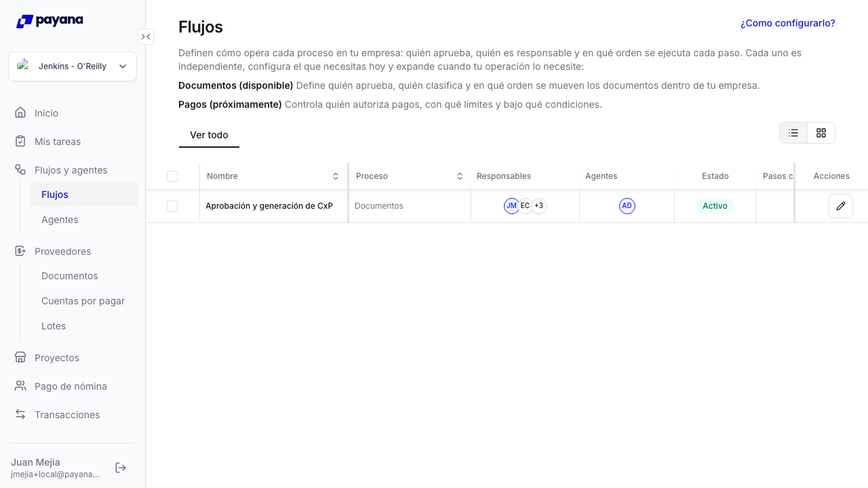The height and width of the screenshot is (488, 868).
Task: Collapse the Flujos y agentes section
Action: click(x=73, y=170)
